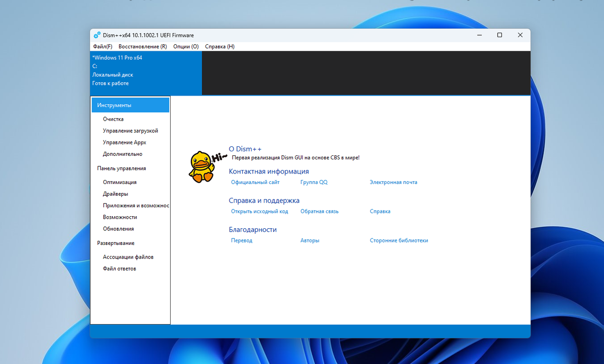This screenshot has height=364, width=604.
Task: Select the Инструменты section header
Action: click(130, 105)
